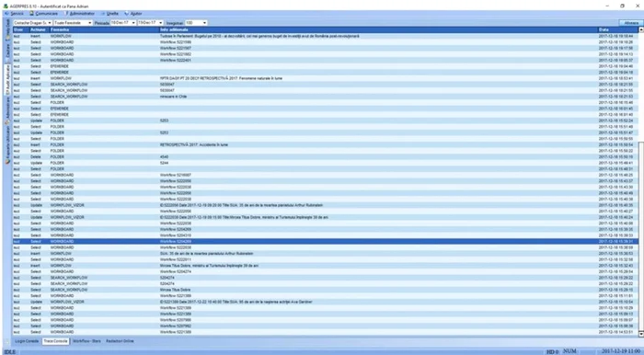Screen dimensions: 644x355
Task: Click the Afiseaza button
Action: click(x=631, y=23)
